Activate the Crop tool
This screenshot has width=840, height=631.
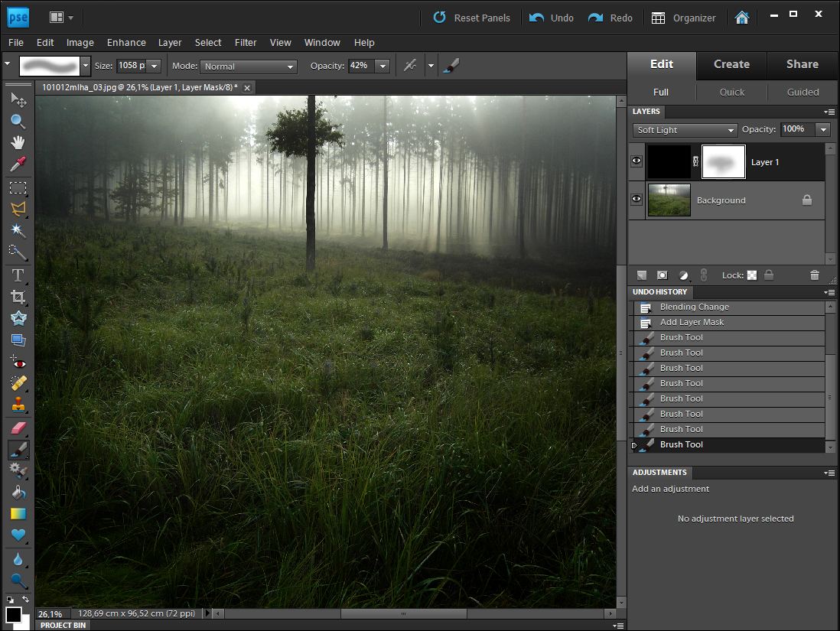18,297
